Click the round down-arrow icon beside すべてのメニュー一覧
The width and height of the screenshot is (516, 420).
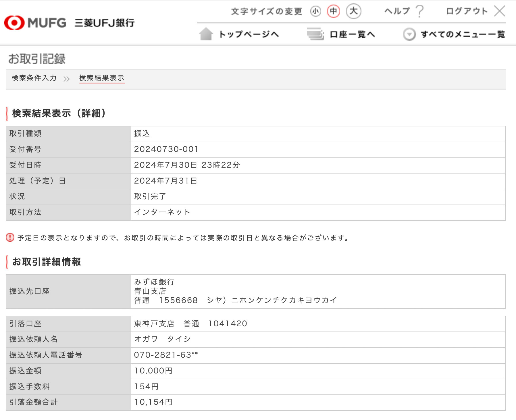(x=409, y=34)
